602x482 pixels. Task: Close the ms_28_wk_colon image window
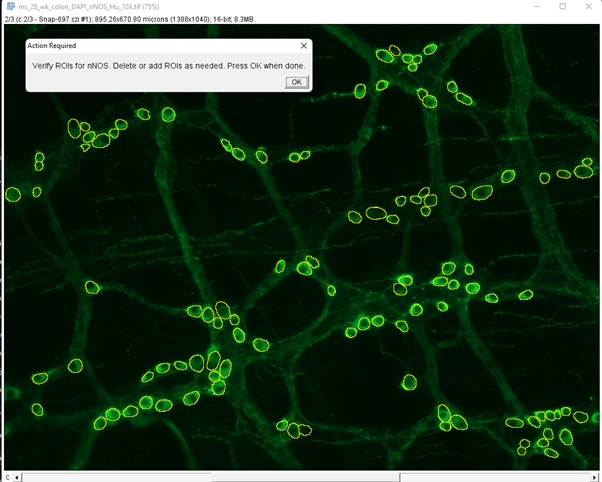coord(588,6)
